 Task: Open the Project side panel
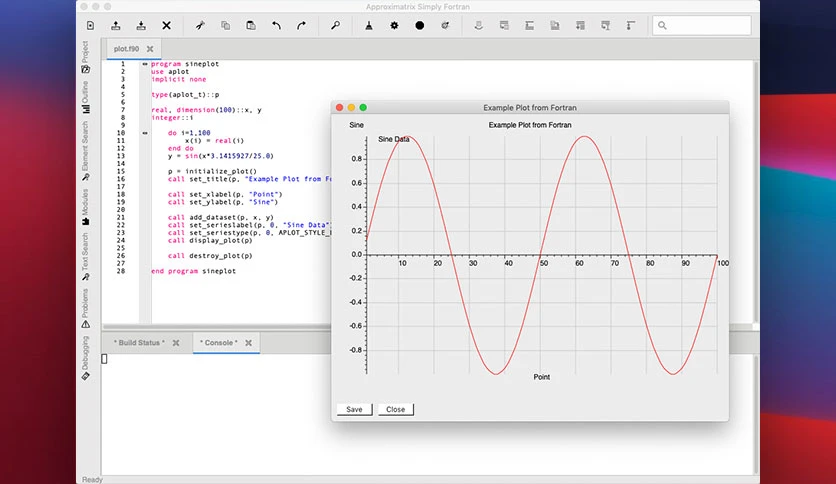click(85, 57)
